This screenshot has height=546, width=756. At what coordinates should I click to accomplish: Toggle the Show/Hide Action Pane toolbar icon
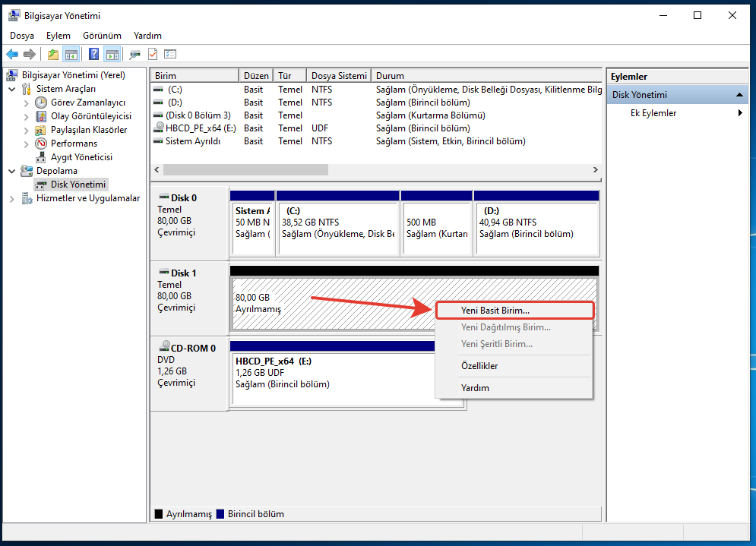(112, 54)
